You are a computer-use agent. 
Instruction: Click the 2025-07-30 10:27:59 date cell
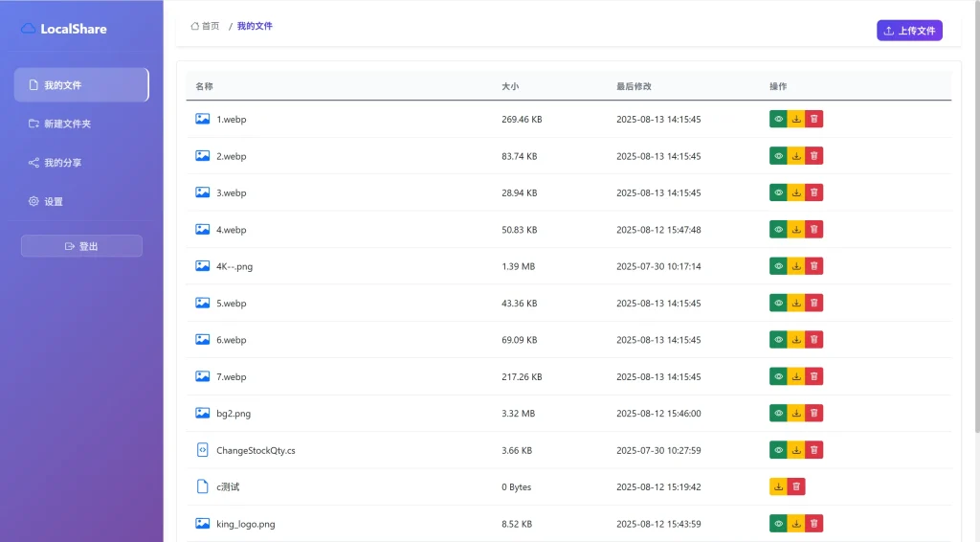658,450
